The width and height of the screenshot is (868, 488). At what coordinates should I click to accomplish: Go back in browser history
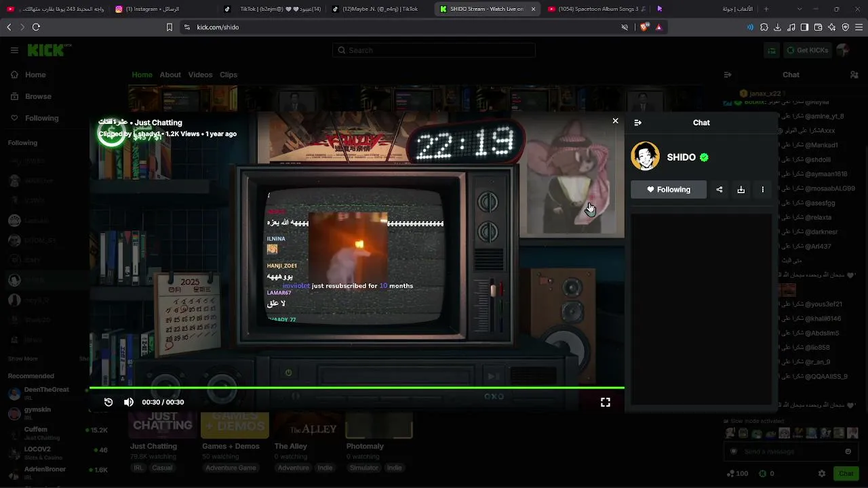(9, 27)
